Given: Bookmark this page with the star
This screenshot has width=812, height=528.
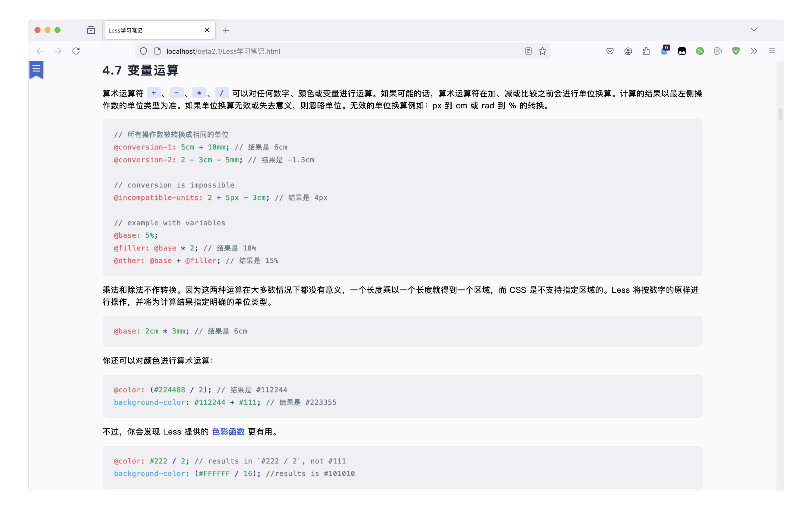Looking at the screenshot, I should pos(542,51).
